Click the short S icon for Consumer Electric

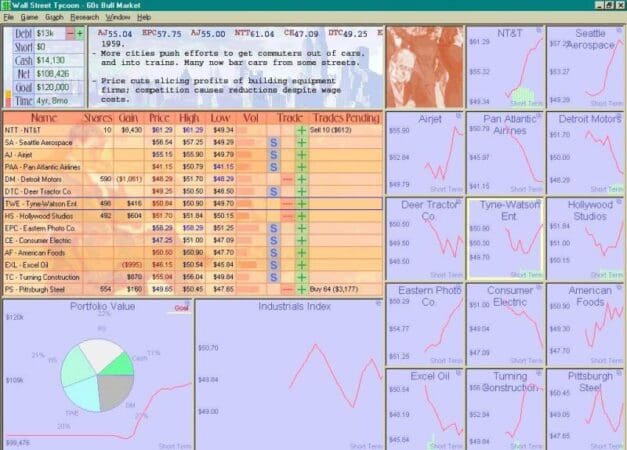[x=273, y=239]
